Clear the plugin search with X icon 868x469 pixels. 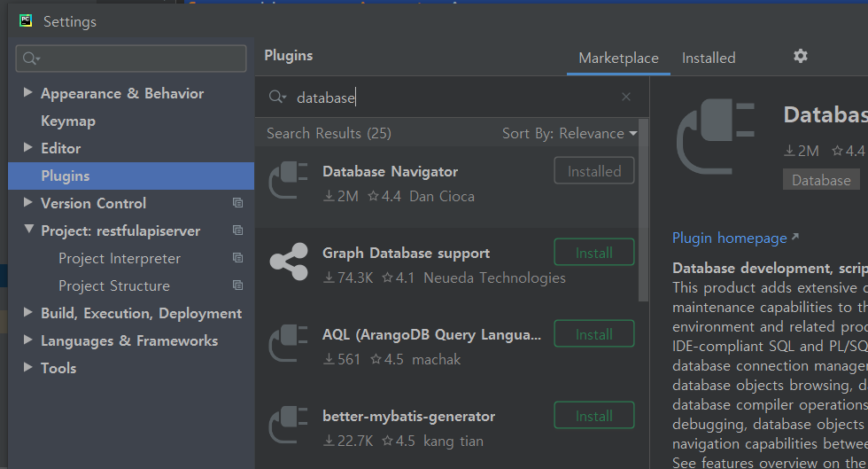pos(626,97)
